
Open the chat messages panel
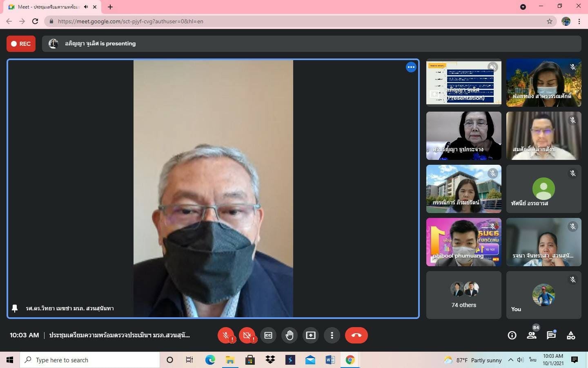click(551, 335)
